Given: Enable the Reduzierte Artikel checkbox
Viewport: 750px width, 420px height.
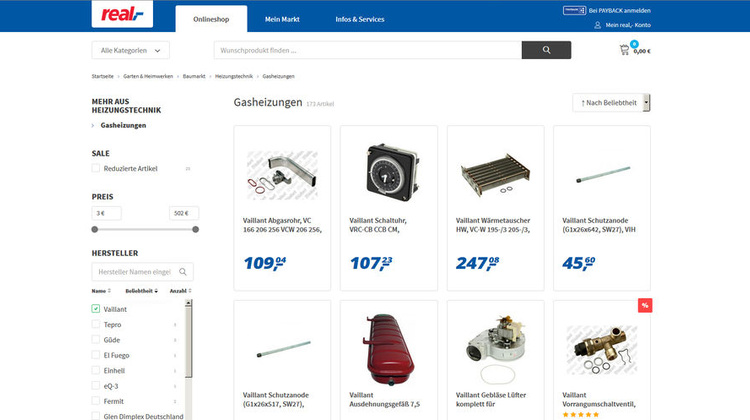Looking at the screenshot, I should coord(96,168).
